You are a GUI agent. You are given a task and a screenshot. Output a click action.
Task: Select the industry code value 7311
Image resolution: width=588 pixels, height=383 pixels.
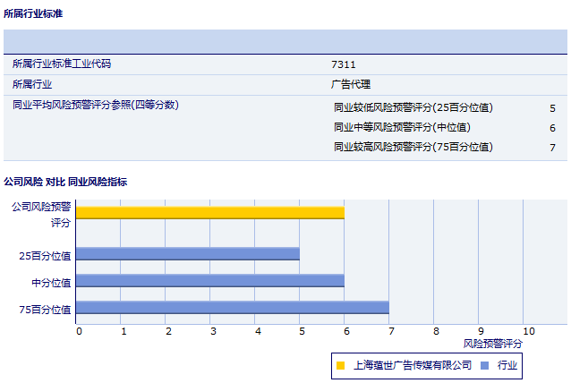pos(344,64)
